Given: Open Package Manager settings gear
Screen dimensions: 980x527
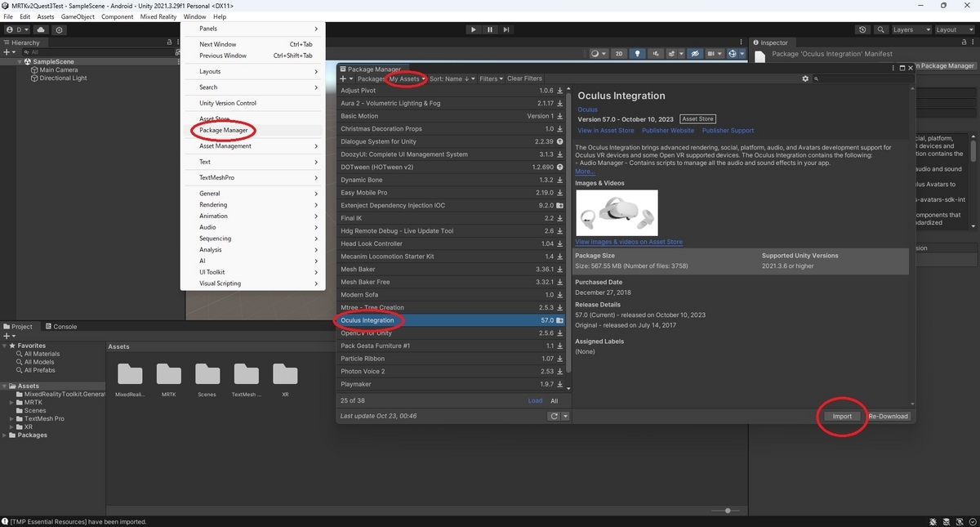Looking at the screenshot, I should [x=805, y=78].
